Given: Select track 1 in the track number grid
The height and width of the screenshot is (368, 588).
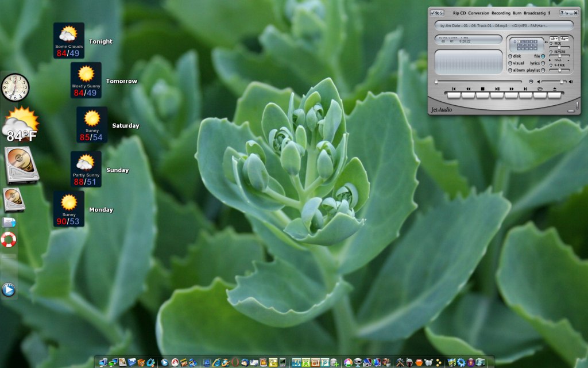Looking at the screenshot, I should click(519, 41).
